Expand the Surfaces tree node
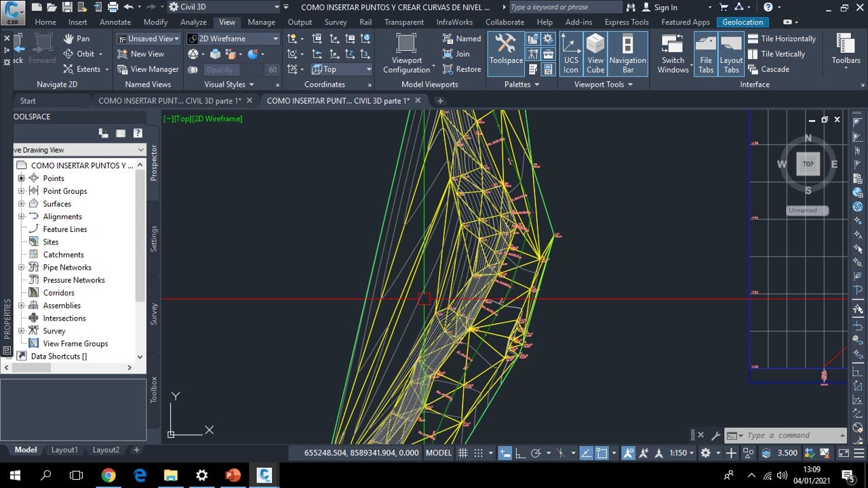 coord(22,204)
